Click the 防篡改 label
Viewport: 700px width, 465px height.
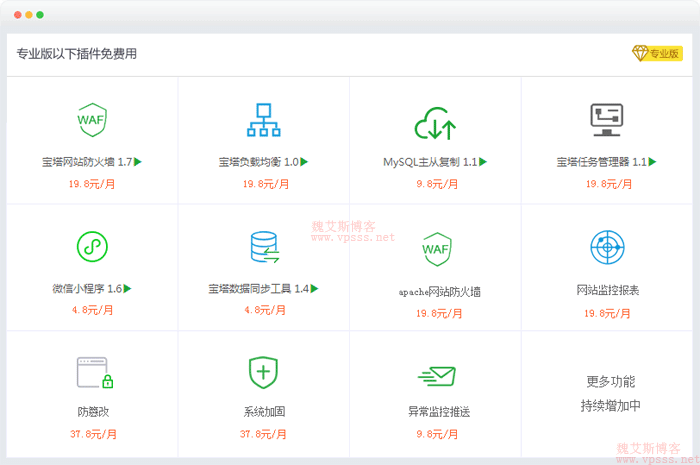[x=93, y=411]
